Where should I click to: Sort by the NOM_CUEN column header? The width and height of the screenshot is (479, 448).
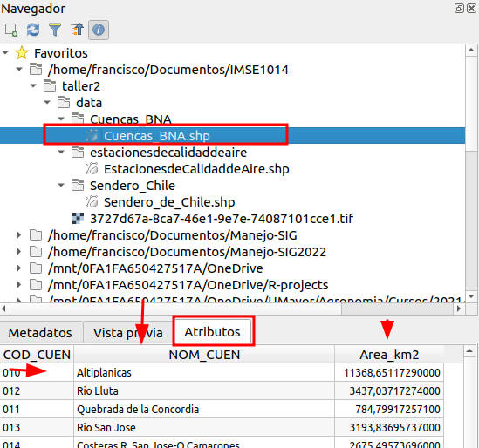click(204, 355)
